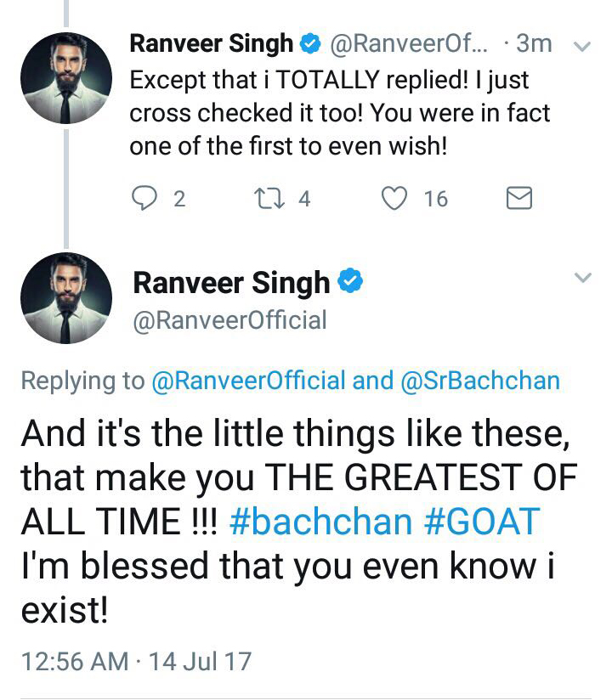Click verified badge in the top tweet
The height and width of the screenshot is (700, 612).
tap(312, 42)
